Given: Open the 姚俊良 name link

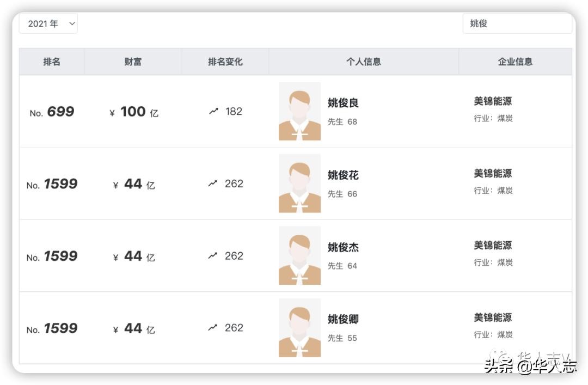Looking at the screenshot, I should pos(343,103).
